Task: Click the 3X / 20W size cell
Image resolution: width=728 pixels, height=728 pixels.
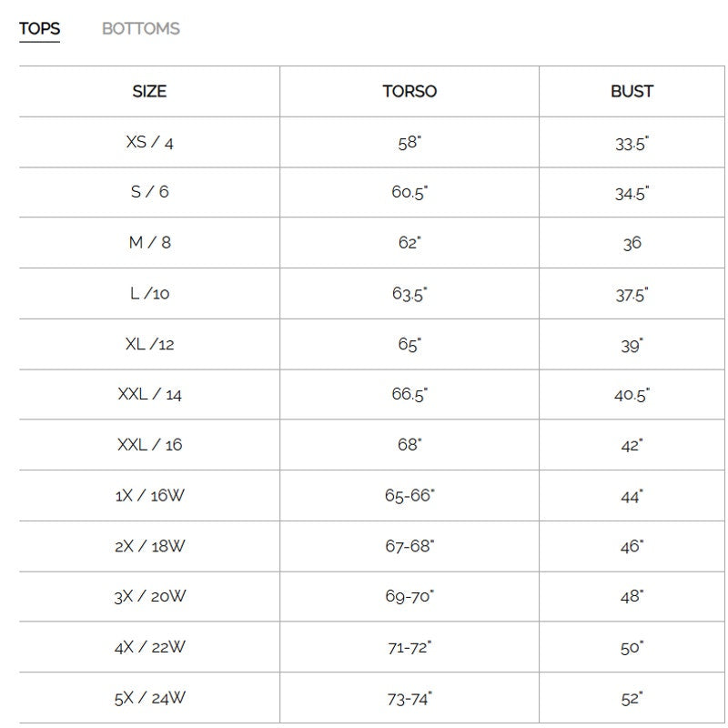Action: [x=149, y=597]
